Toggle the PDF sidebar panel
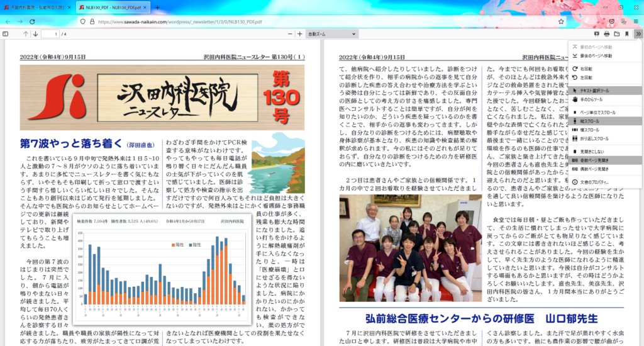This screenshot has height=346, width=644. (x=5, y=34)
